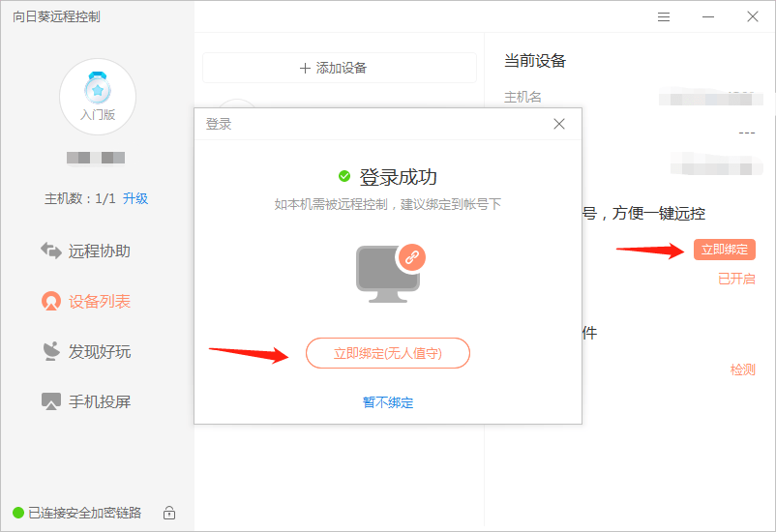Close the 登录 dialog

pyautogui.click(x=558, y=124)
